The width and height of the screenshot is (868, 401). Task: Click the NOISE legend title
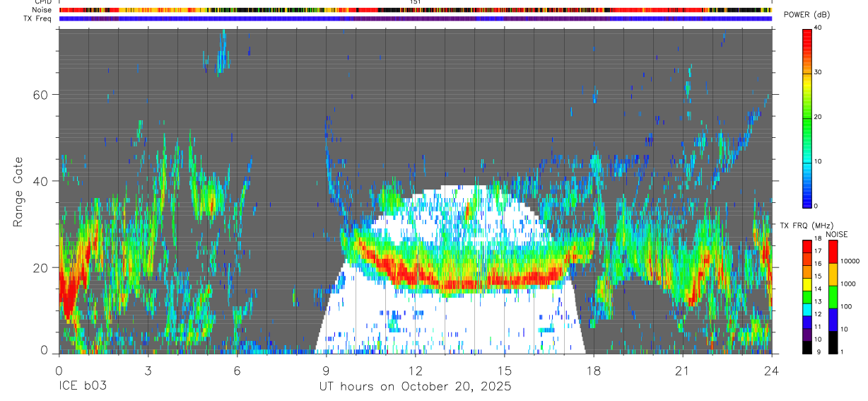(837, 234)
